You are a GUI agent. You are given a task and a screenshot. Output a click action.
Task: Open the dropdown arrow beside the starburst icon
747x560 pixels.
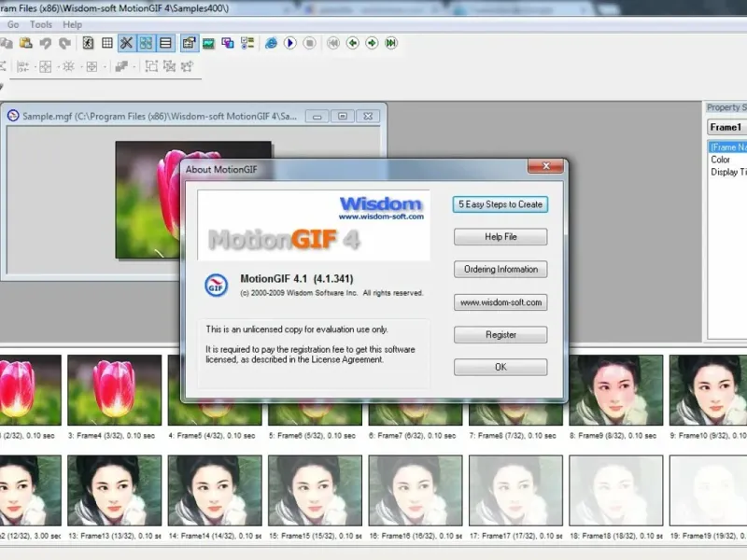(81, 66)
